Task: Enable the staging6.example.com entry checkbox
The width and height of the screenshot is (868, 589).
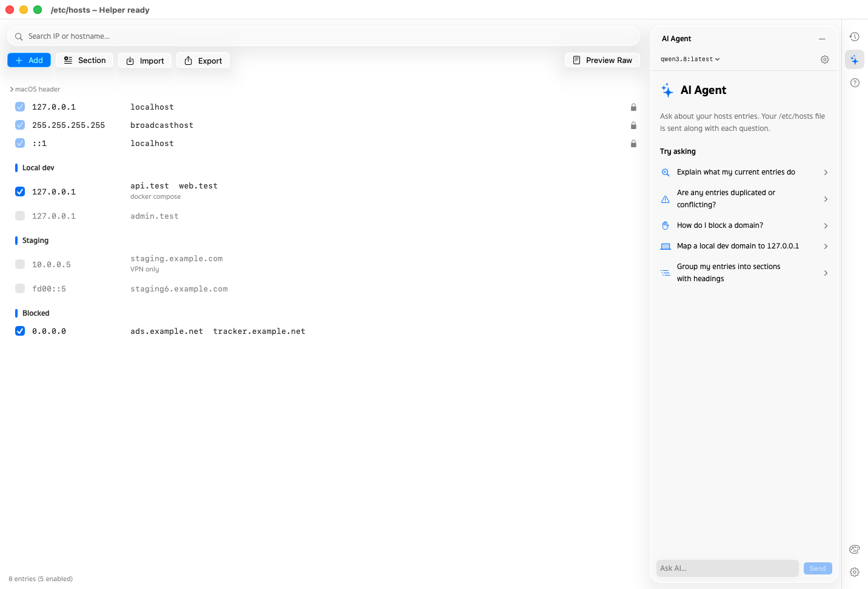Action: [x=20, y=288]
